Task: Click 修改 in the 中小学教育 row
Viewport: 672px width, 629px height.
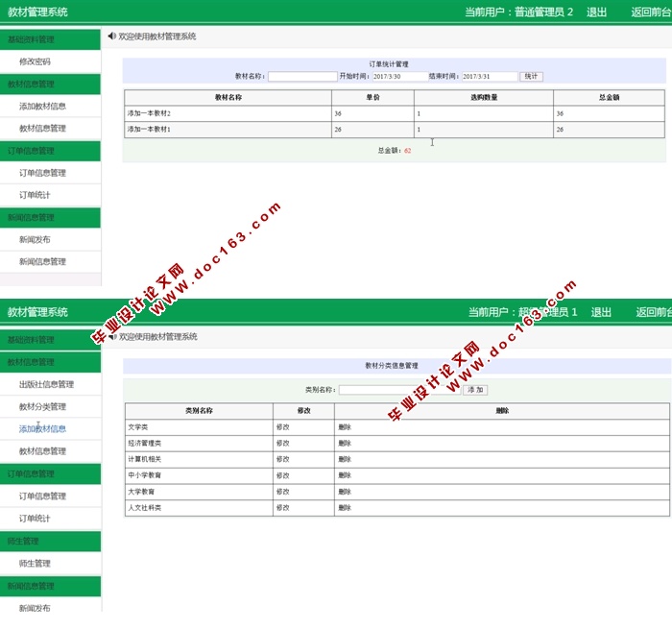Action: (x=283, y=475)
